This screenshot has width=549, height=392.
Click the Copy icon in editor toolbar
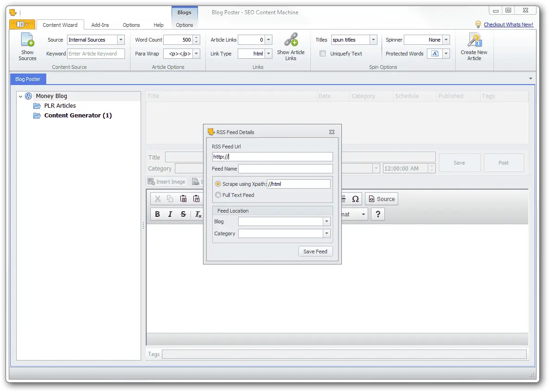pyautogui.click(x=170, y=199)
